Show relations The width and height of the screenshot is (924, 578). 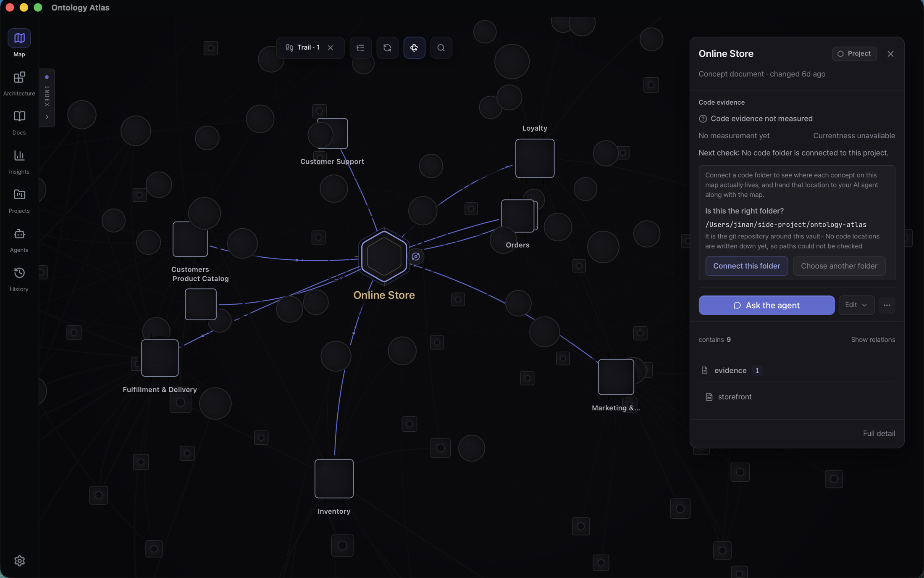(x=873, y=340)
